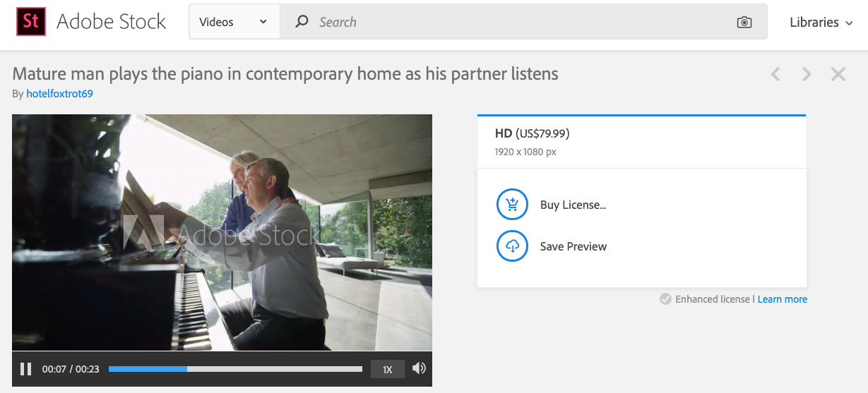The width and height of the screenshot is (868, 393).
Task: Go to next asset with right chevron
Action: [x=807, y=74]
